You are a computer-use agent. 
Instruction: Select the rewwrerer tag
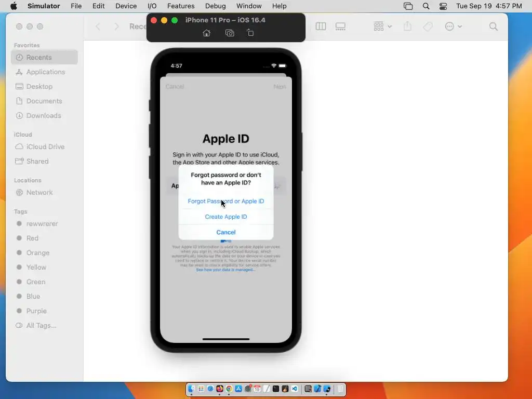45,223
